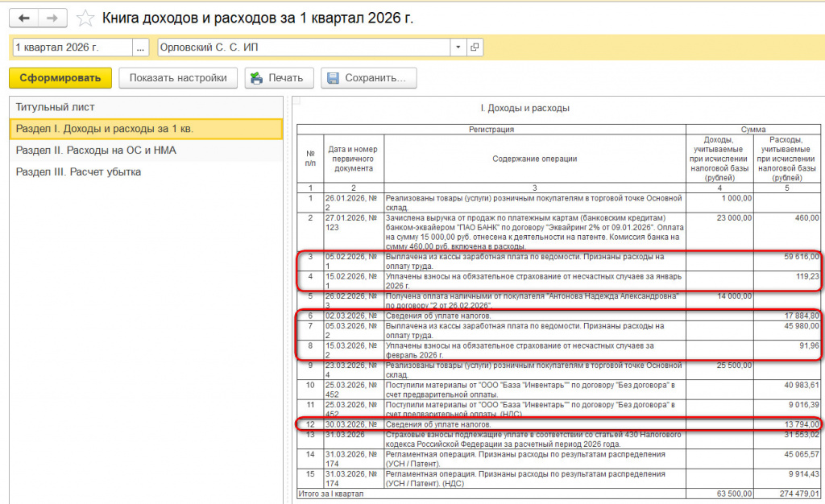Click the organization field 'Орловский С. С. ИП'

[x=304, y=48]
